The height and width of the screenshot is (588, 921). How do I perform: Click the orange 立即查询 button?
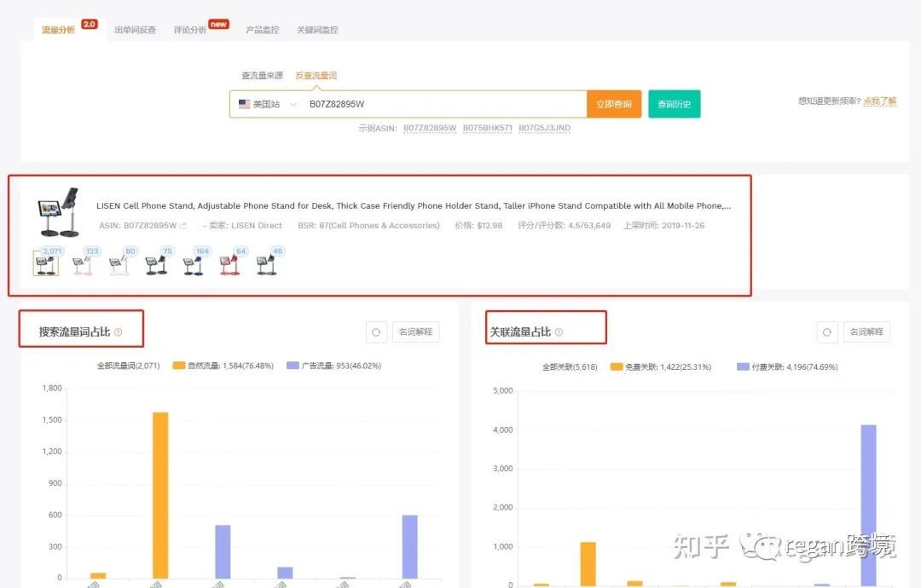tap(614, 104)
